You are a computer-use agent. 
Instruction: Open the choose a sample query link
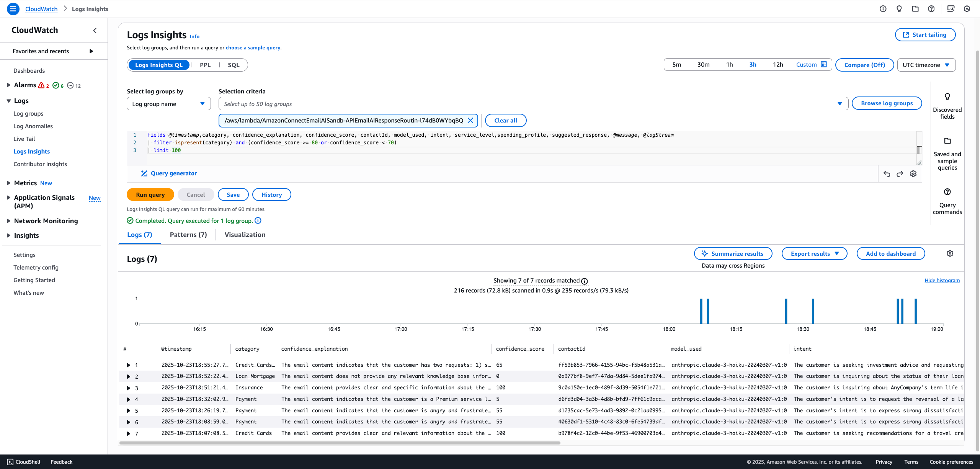pos(253,47)
